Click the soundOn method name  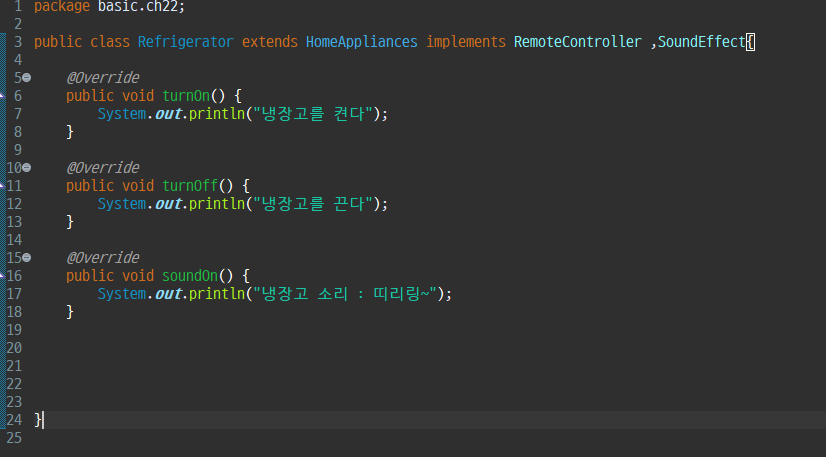click(190, 276)
